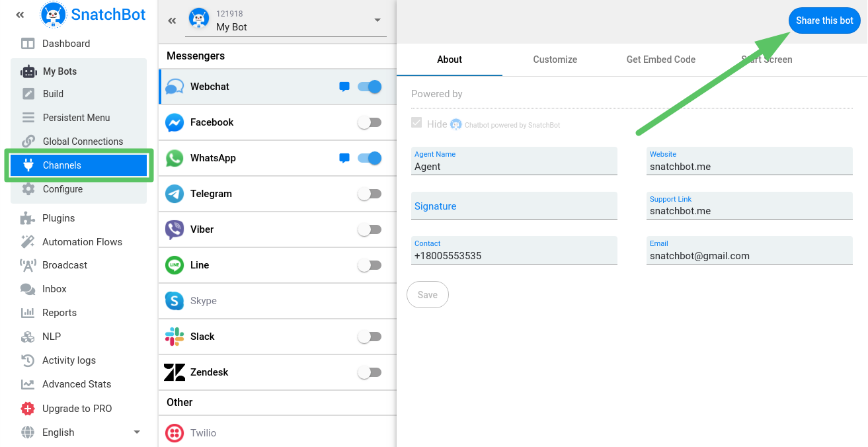868x447 pixels.
Task: Enable the Facebook channel toggle
Action: tap(370, 122)
